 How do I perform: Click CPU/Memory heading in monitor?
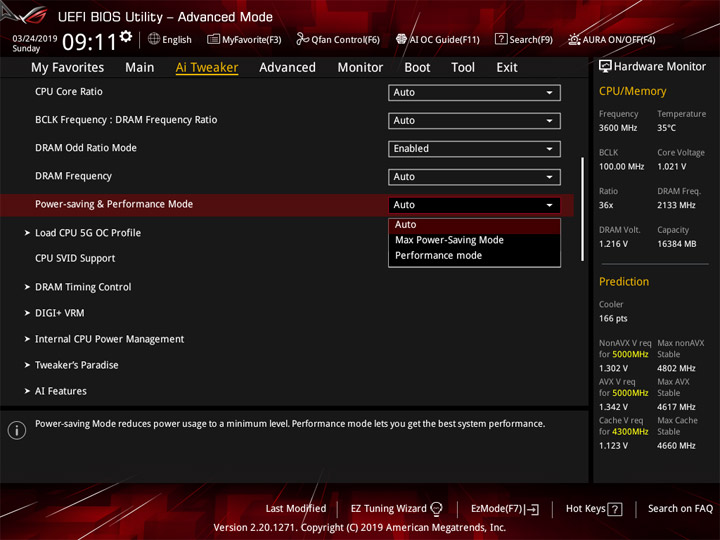tap(632, 91)
